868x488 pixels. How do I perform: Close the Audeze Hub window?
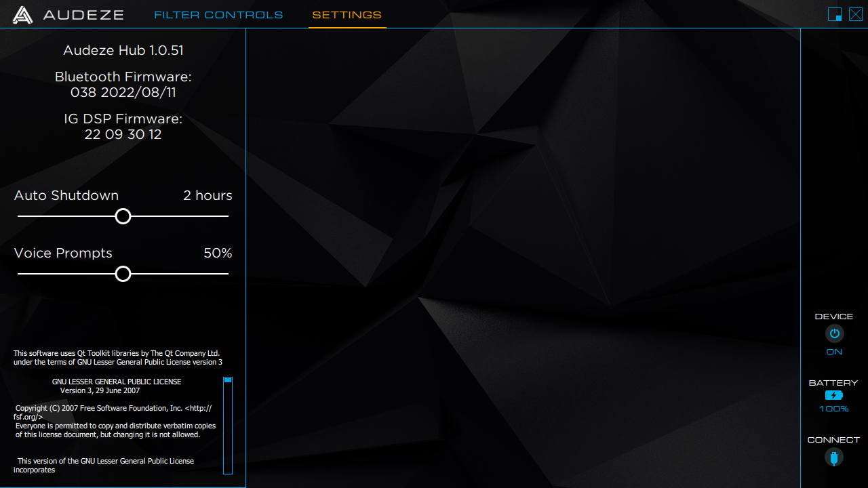[856, 14]
